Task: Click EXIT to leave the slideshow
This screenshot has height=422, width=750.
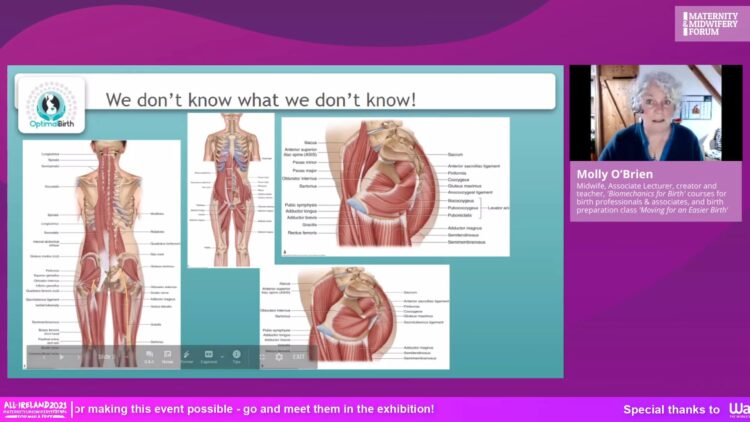Action: click(x=298, y=357)
